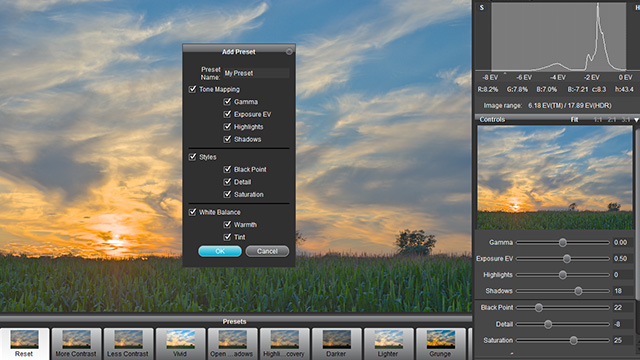Click the Black Point slider handle
The image size is (640, 360).
[x=539, y=308]
